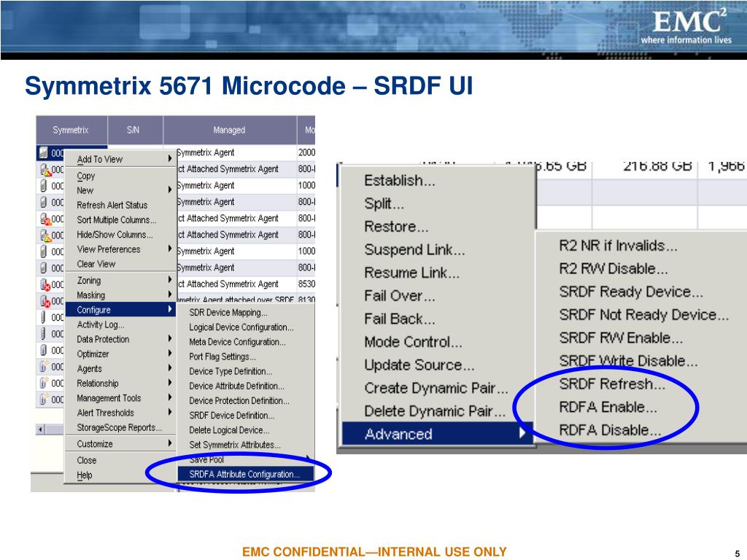Choose Close in context menu
Screen dimensions: 747x560
click(x=120, y=461)
